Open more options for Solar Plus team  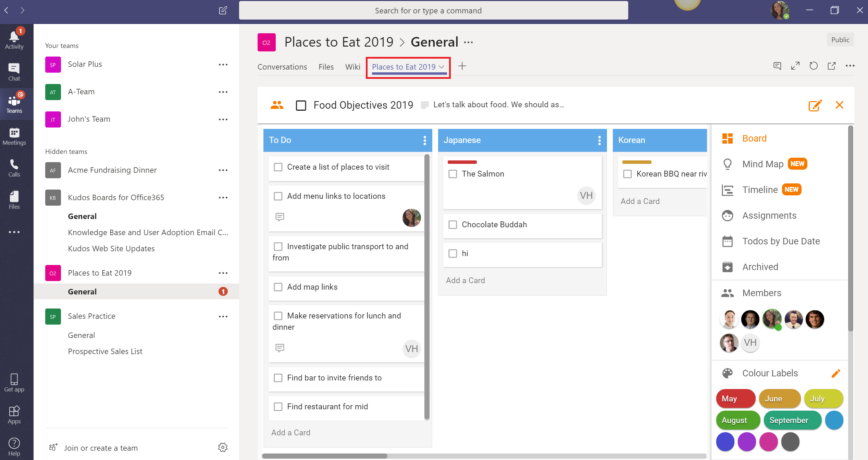(x=223, y=64)
